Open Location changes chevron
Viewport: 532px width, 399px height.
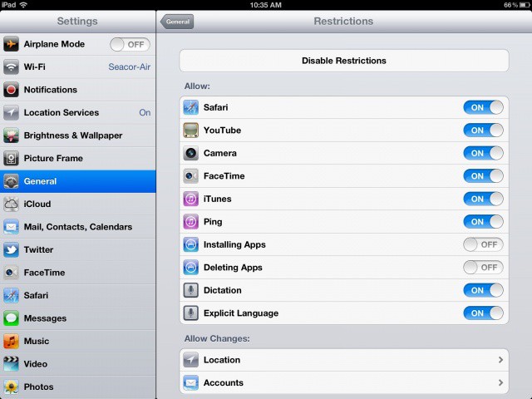[500, 360]
